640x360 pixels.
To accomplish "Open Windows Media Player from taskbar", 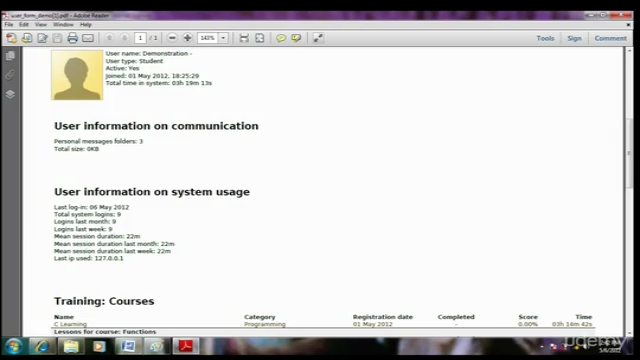I will (x=99, y=347).
